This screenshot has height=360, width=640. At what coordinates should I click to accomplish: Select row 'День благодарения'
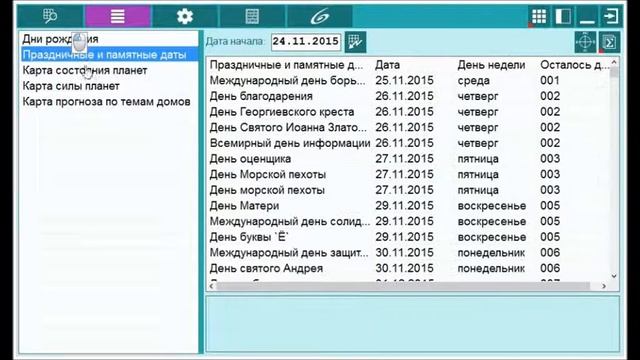pyautogui.click(x=409, y=96)
